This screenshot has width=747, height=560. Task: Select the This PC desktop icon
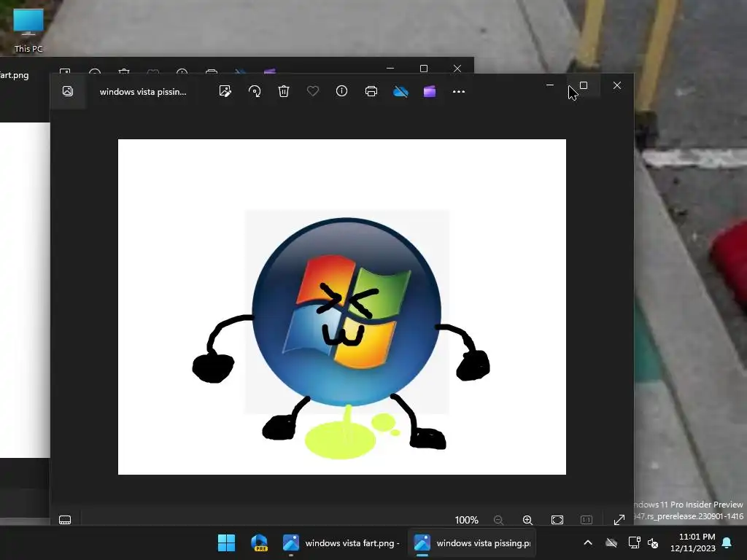[28, 31]
